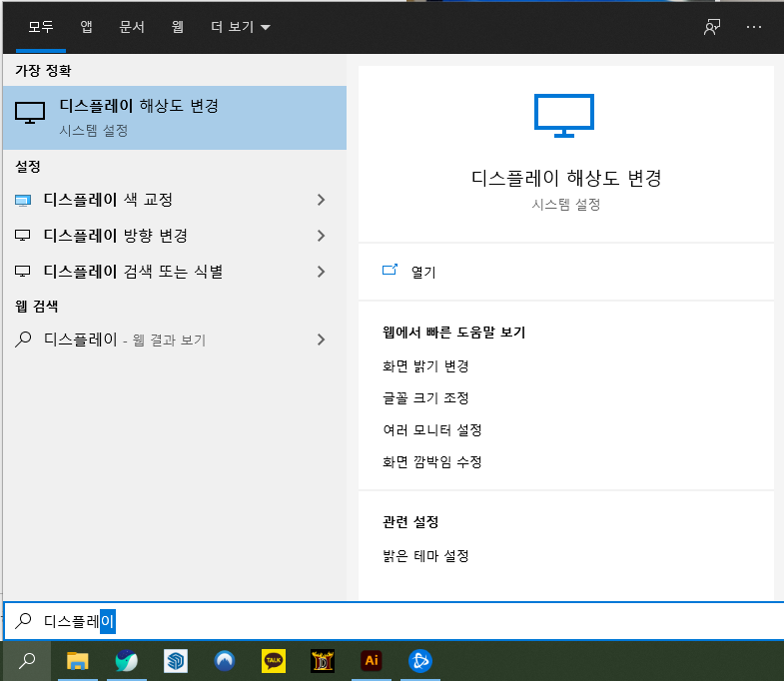Expand arrow for 디스플레이 색 교정
Viewport: 784px width, 681px height.
321,200
